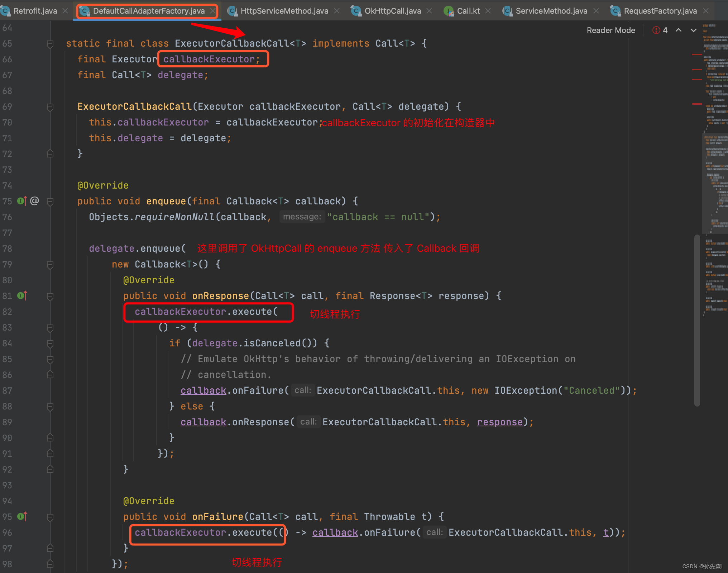The width and height of the screenshot is (728, 573).
Task: Click the @ annotation gutter icon on line 75
Action: [x=34, y=201]
